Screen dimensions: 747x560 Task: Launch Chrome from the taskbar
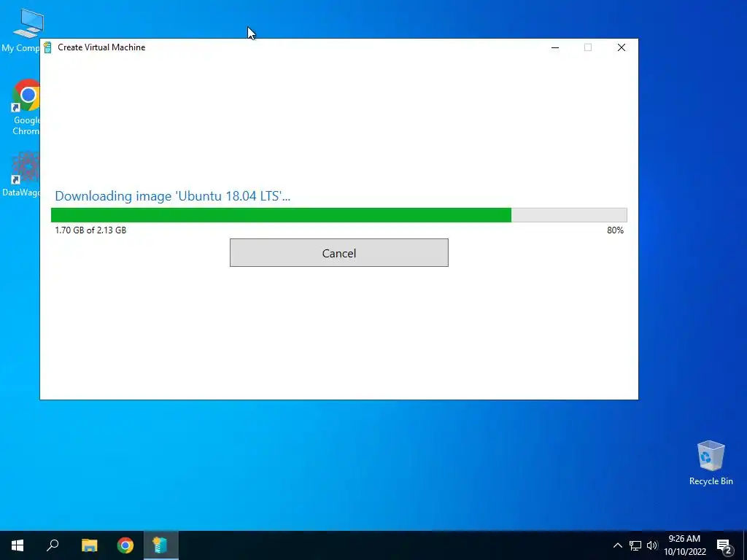pyautogui.click(x=125, y=545)
